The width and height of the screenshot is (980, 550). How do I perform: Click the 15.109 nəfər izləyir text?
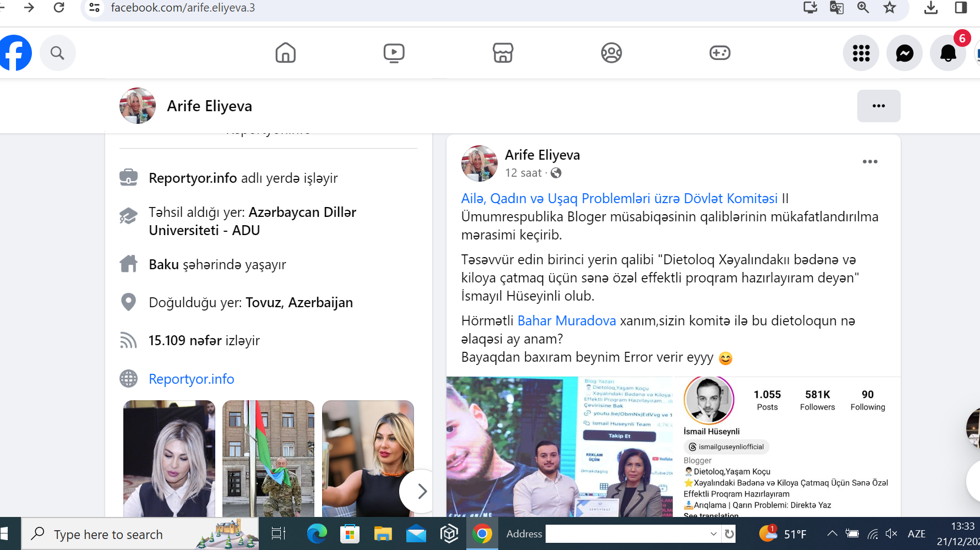(204, 340)
